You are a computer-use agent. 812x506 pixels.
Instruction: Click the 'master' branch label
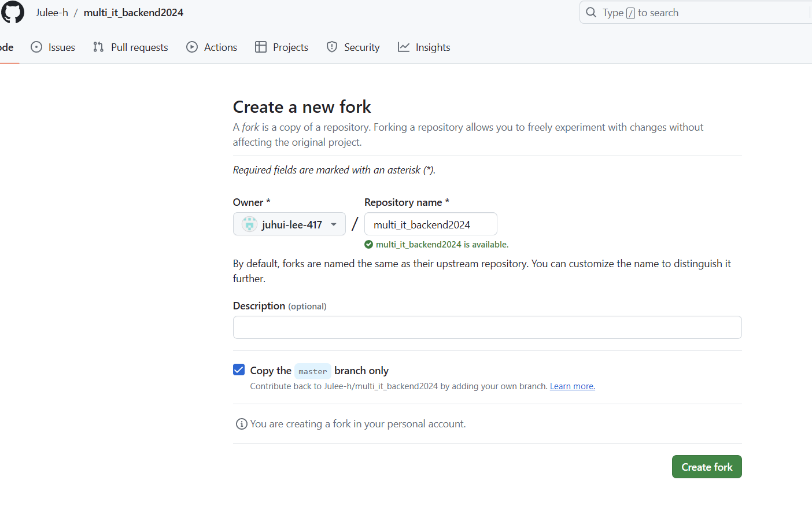[x=313, y=371]
